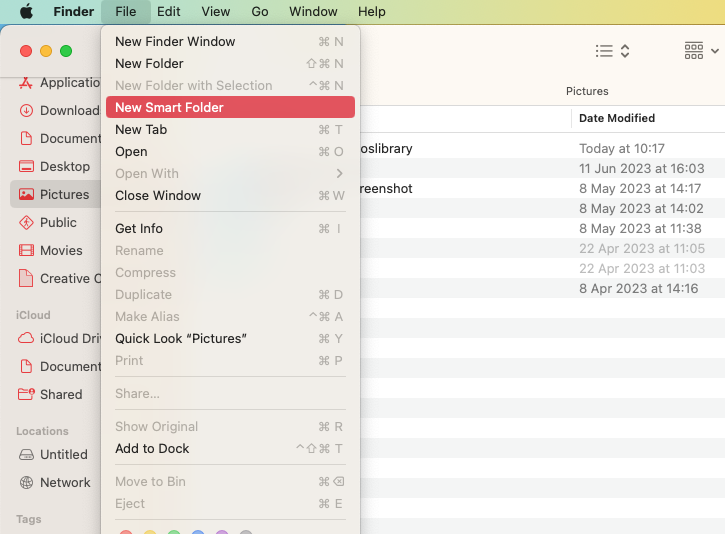Choose Close Window
The height and width of the screenshot is (534, 725).
[230, 196]
